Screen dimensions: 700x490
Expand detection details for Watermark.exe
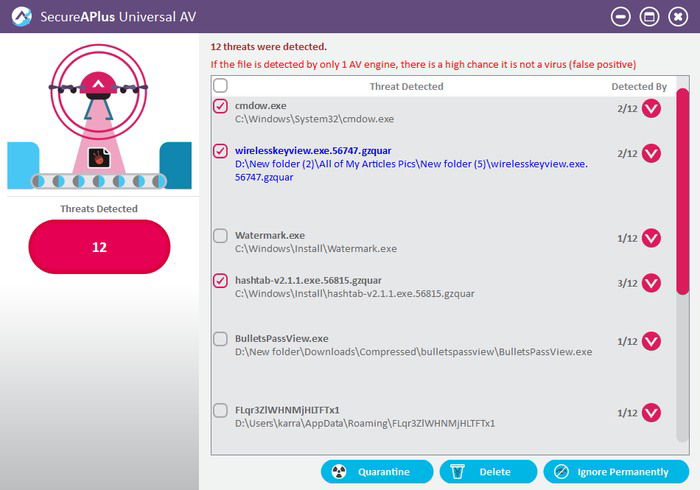click(651, 238)
